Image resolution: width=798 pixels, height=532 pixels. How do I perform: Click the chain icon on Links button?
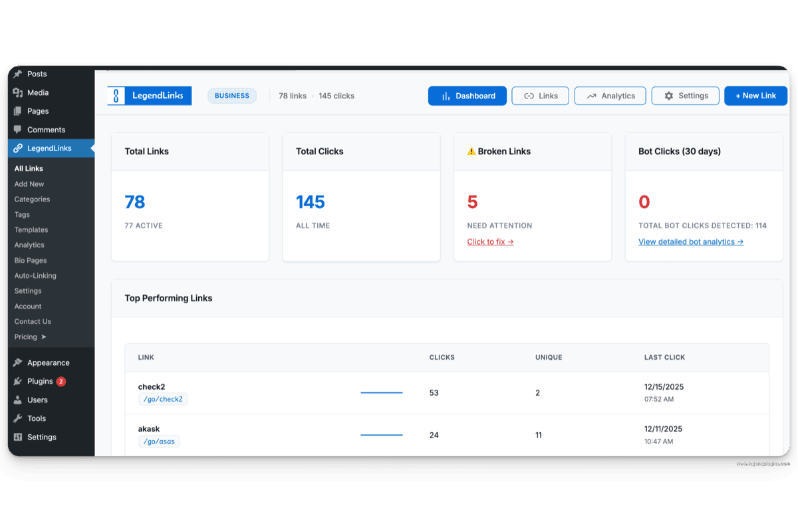click(x=529, y=96)
